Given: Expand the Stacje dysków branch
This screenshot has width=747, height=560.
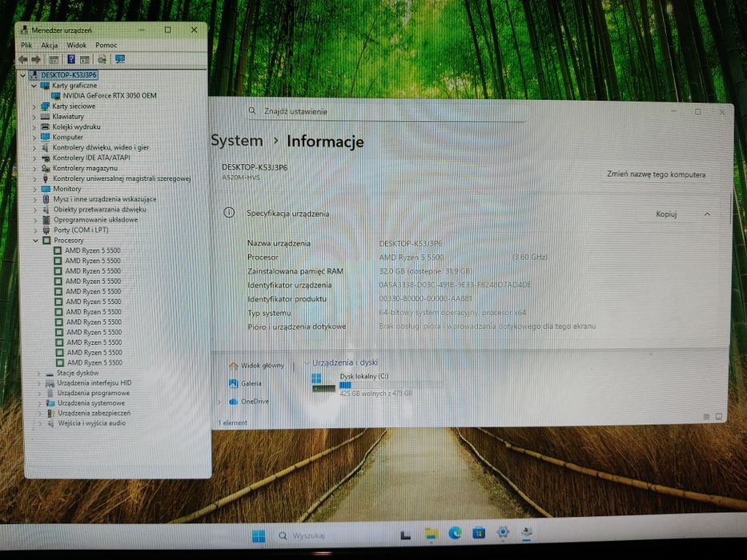Looking at the screenshot, I should (x=39, y=374).
